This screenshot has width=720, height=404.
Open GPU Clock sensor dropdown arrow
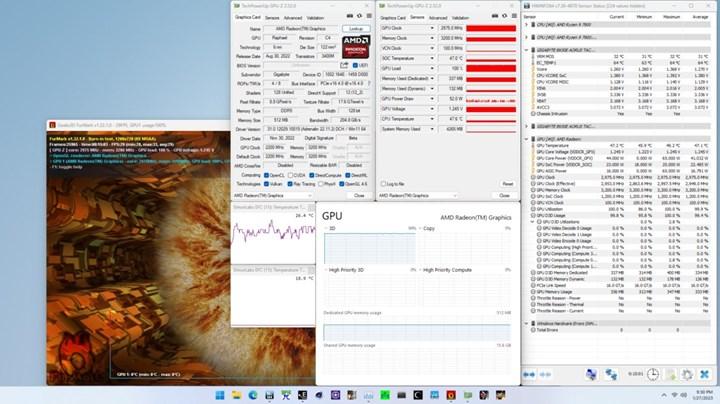click(434, 29)
